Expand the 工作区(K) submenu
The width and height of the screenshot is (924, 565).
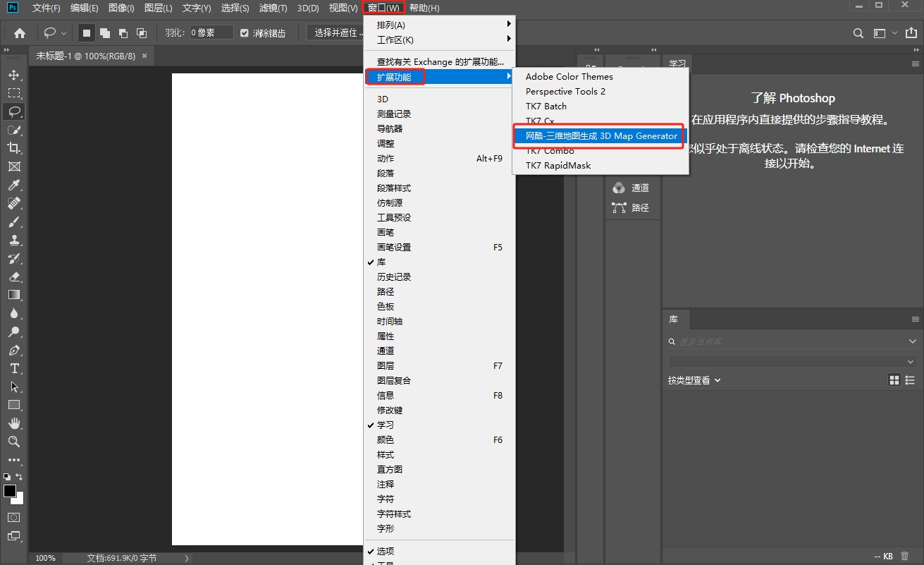[x=440, y=40]
